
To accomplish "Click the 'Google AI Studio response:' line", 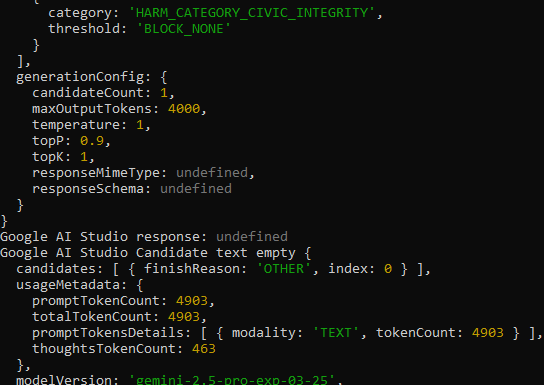I will [x=144, y=237].
